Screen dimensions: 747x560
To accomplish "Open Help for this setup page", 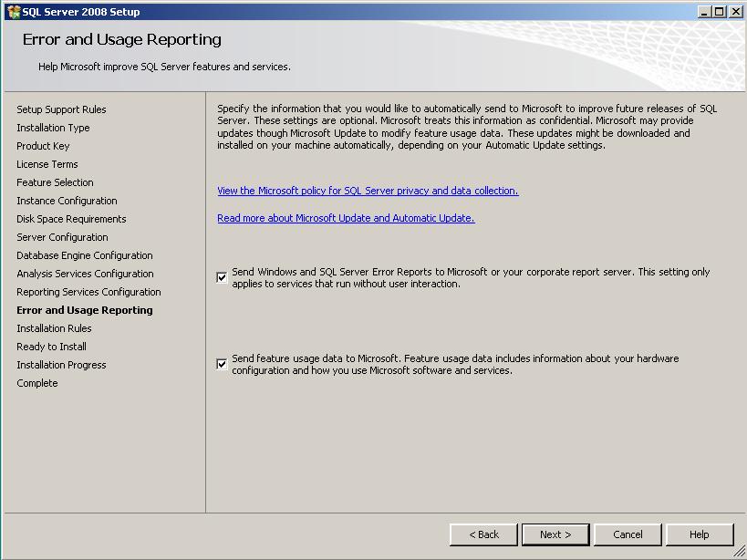I will (700, 534).
